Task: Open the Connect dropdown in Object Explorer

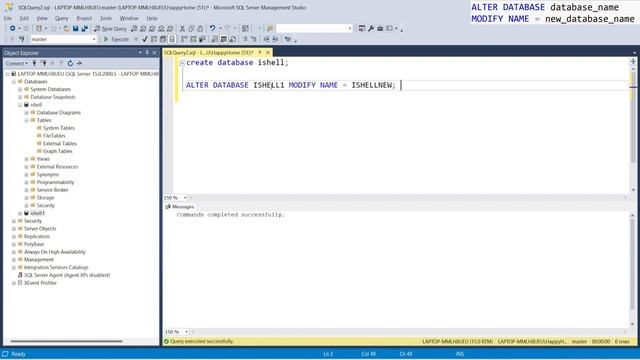Action: 16,63
